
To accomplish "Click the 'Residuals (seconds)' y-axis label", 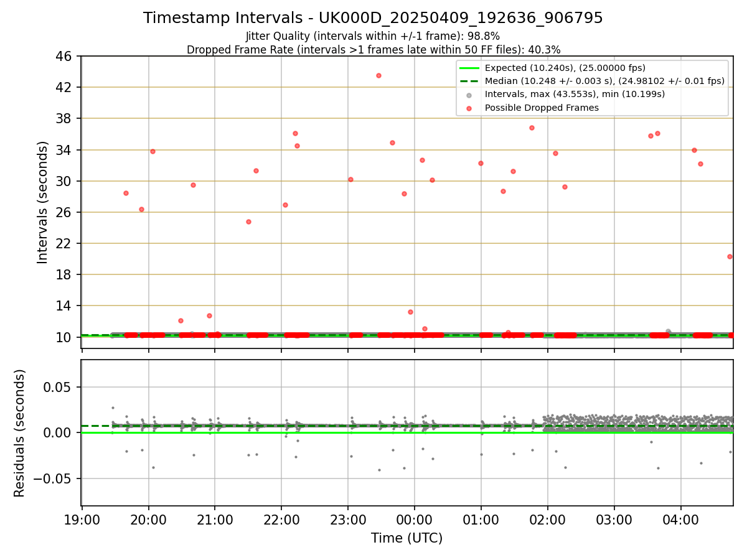I will pos(20,433).
